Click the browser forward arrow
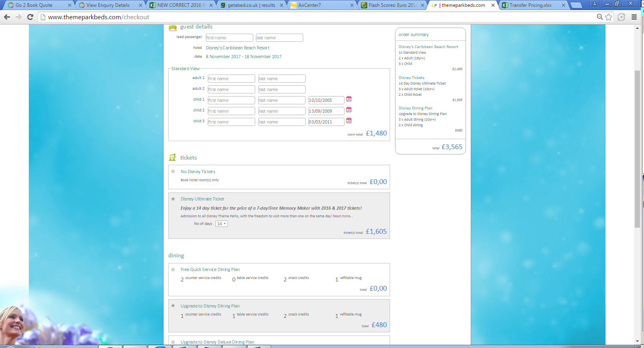 [x=18, y=17]
